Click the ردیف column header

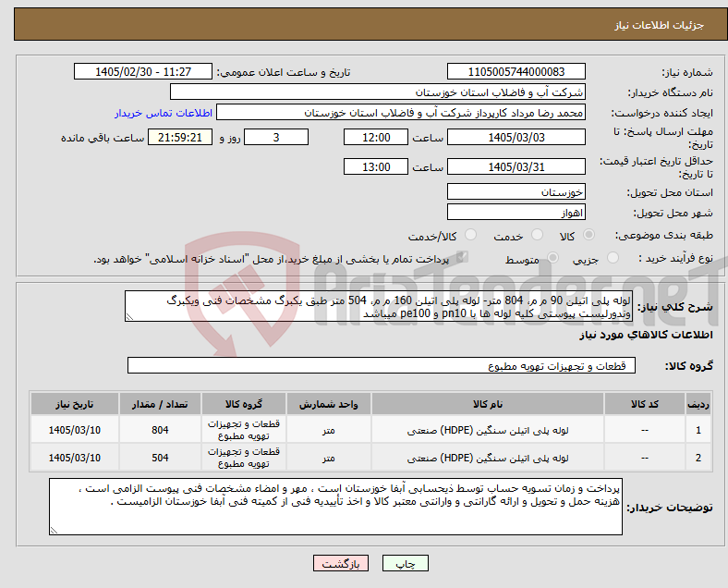(x=698, y=404)
